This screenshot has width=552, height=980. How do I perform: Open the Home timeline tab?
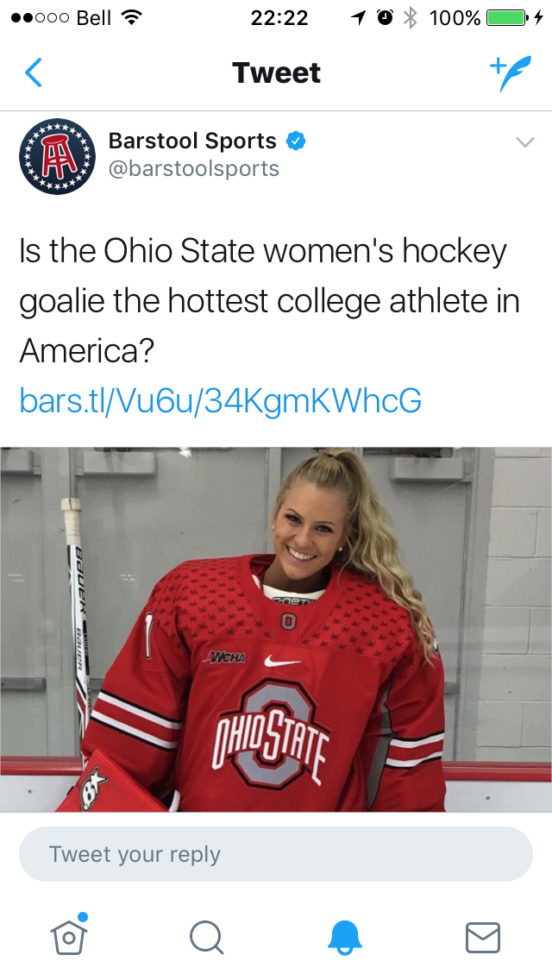click(x=69, y=936)
